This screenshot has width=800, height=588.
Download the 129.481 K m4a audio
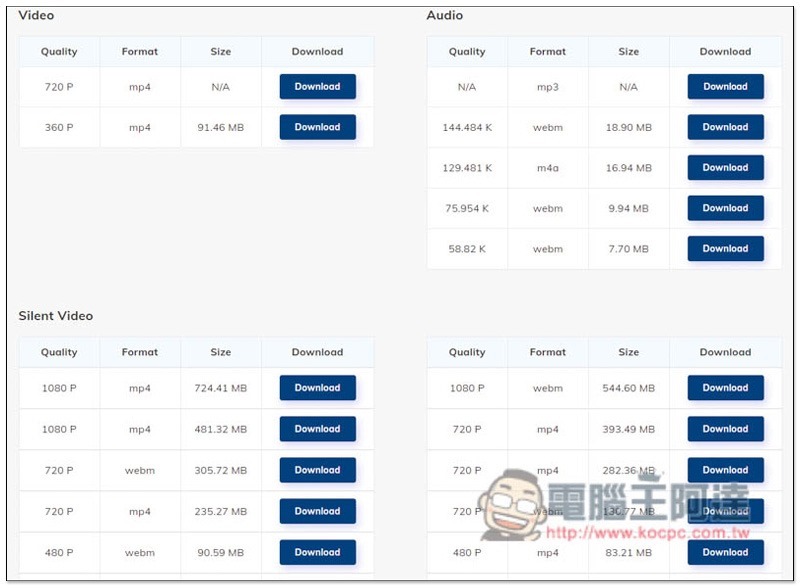point(726,167)
